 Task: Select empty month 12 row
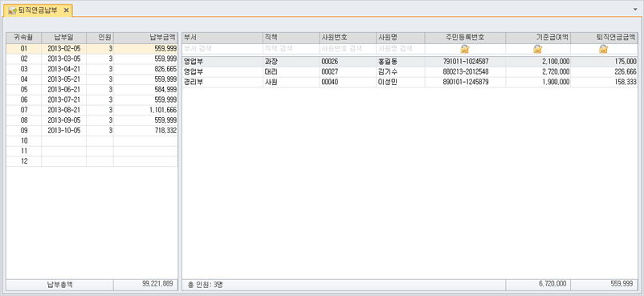(92, 161)
